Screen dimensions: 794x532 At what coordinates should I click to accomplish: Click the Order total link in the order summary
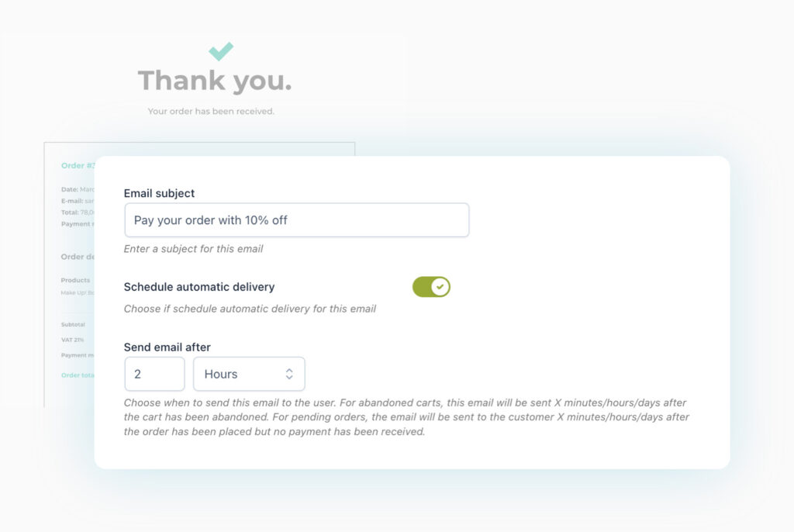75,375
